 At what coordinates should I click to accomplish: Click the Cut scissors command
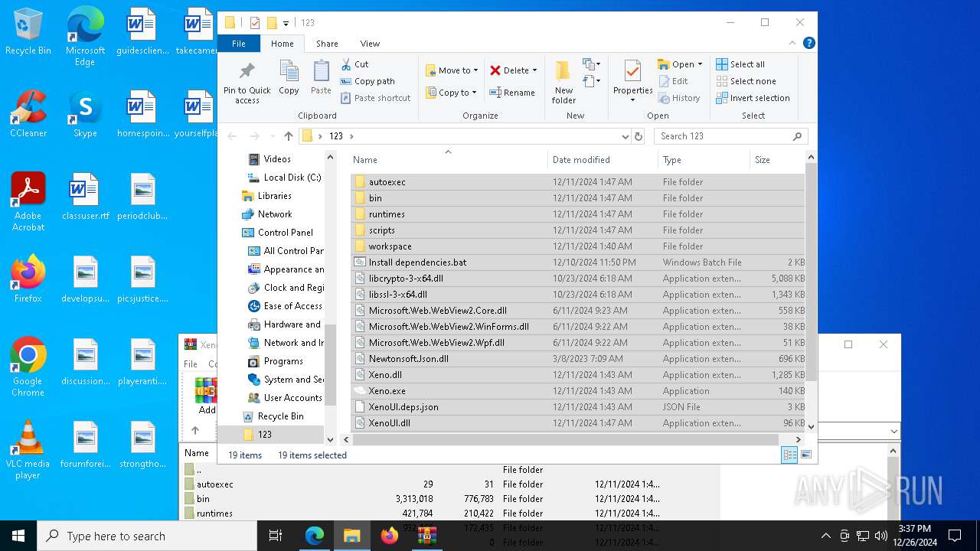point(355,64)
